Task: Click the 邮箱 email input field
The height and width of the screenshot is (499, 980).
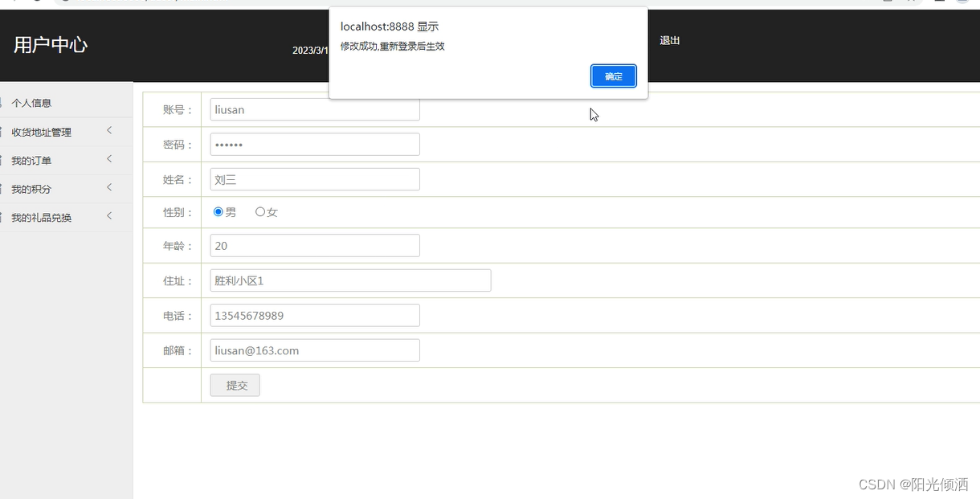Action: (x=314, y=350)
